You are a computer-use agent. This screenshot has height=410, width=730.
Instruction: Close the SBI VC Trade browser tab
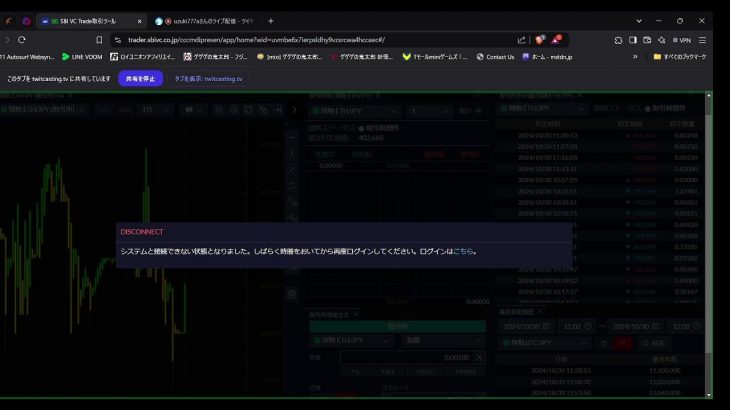click(x=139, y=21)
